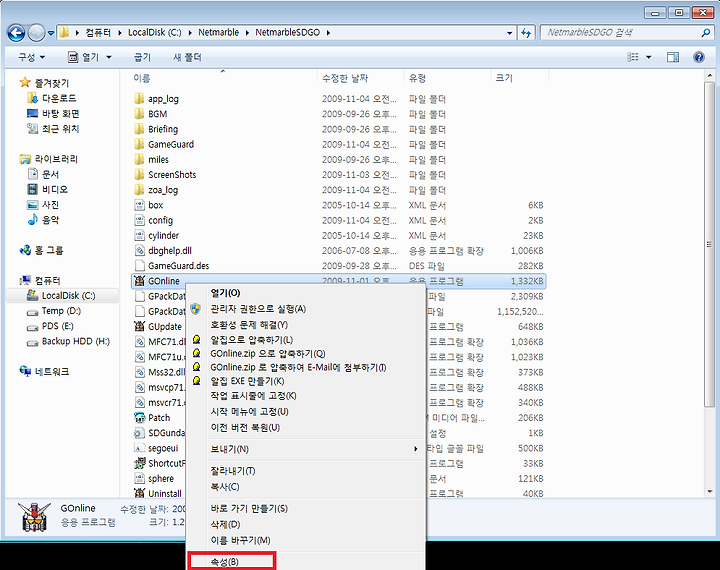Create a new folder with 새 폴더
Viewport: 720px width, 570px height.
187,57
